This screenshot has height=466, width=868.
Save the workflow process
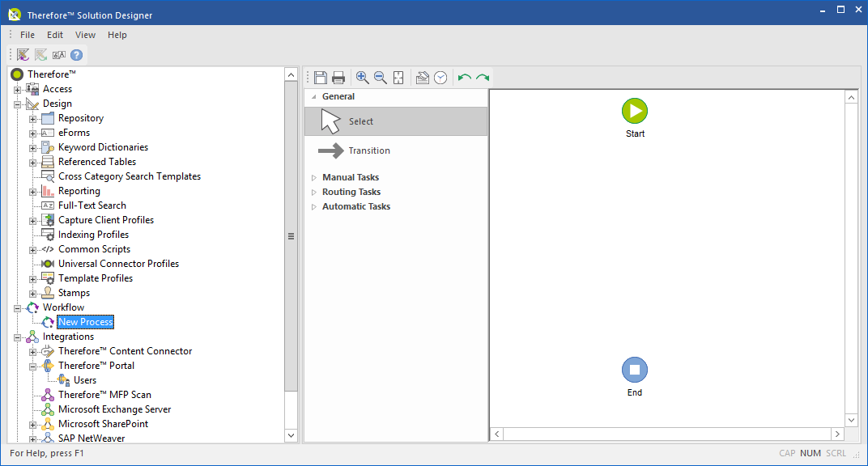[320, 77]
